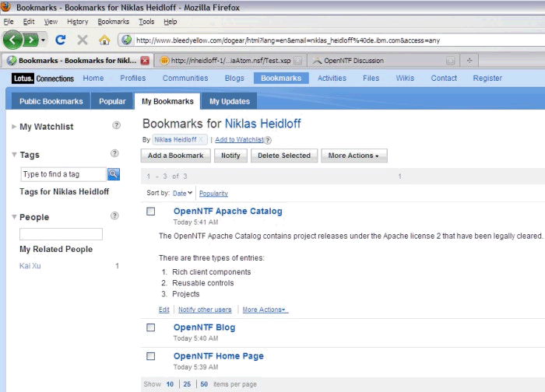Click Add to Watchlist link
Image resolution: width=545 pixels, height=392 pixels.
(240, 139)
